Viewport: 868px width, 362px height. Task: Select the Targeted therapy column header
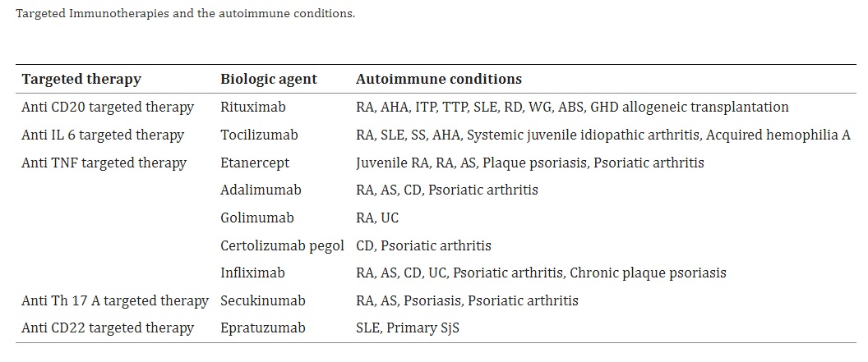click(81, 79)
